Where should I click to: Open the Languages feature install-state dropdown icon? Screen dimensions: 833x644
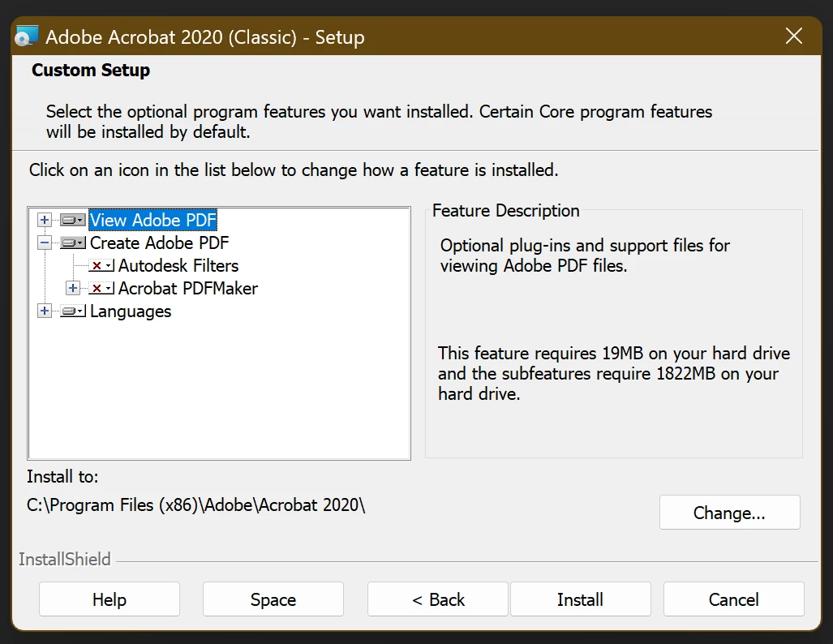point(73,311)
